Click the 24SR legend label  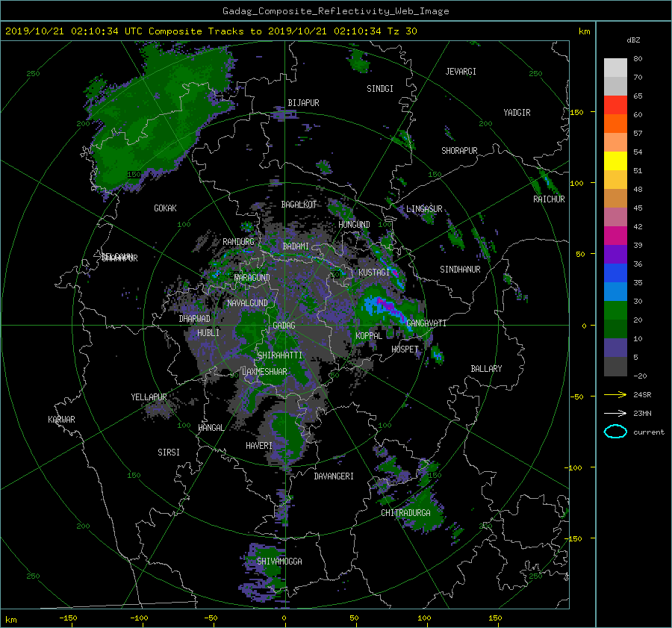click(642, 394)
